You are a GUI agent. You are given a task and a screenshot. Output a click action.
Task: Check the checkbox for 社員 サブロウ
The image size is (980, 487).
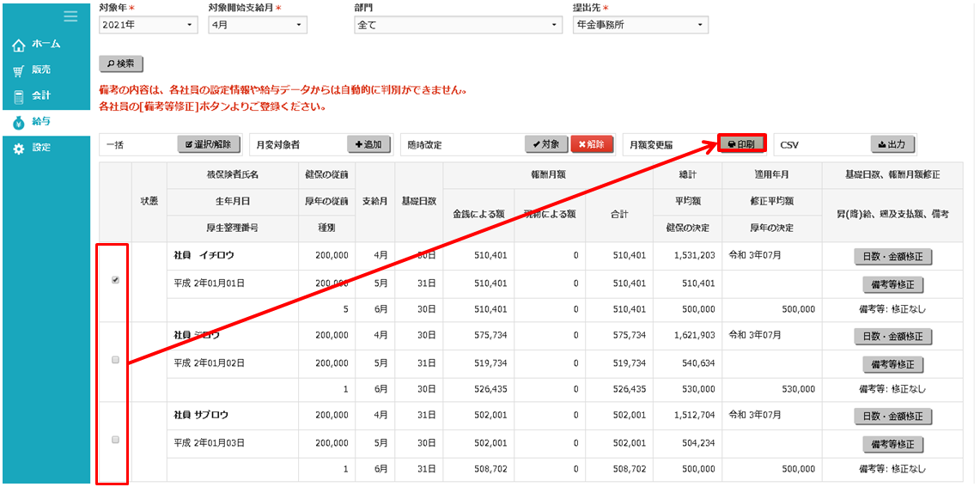tap(116, 440)
